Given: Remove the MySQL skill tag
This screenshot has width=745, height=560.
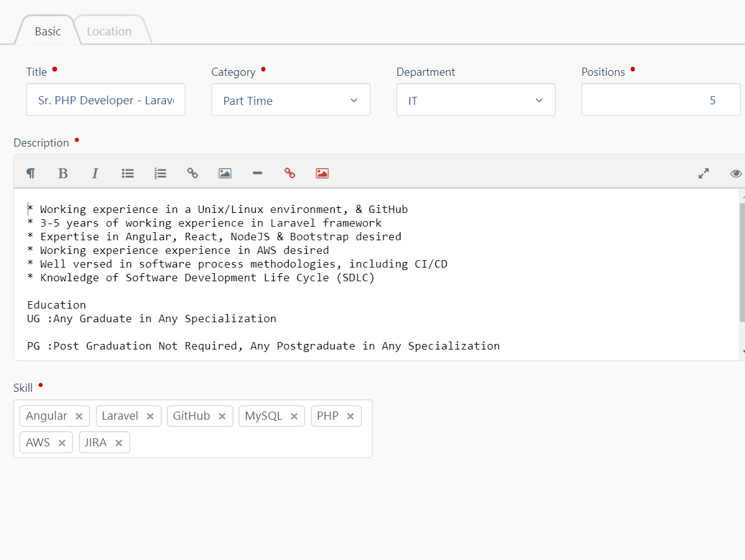Looking at the screenshot, I should click(294, 417).
